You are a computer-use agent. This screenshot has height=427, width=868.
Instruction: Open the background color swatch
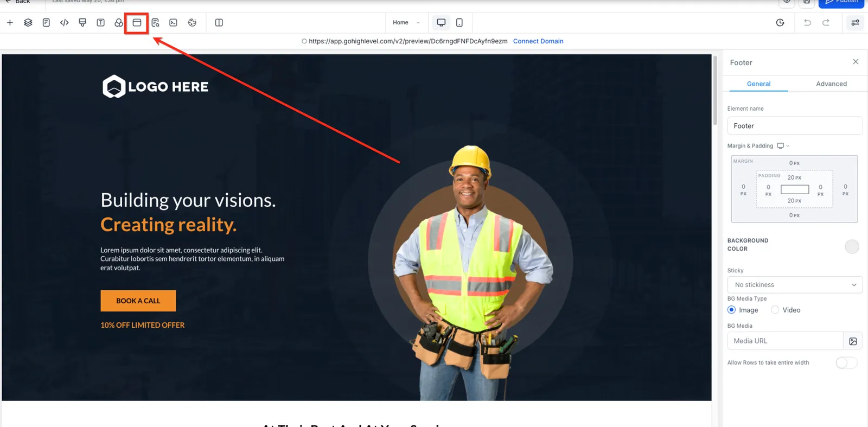coord(852,246)
